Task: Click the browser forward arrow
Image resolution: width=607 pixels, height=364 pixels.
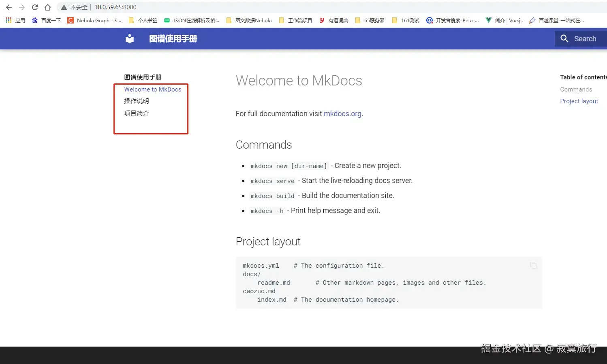Action: 22,7
